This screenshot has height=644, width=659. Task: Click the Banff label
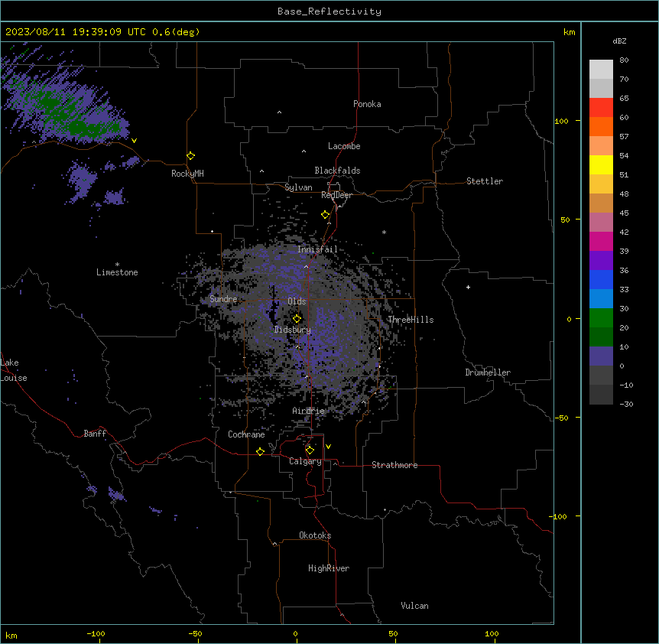point(95,434)
